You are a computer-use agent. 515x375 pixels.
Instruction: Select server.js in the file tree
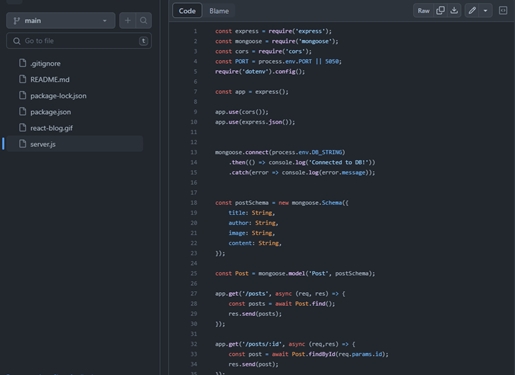click(75, 144)
